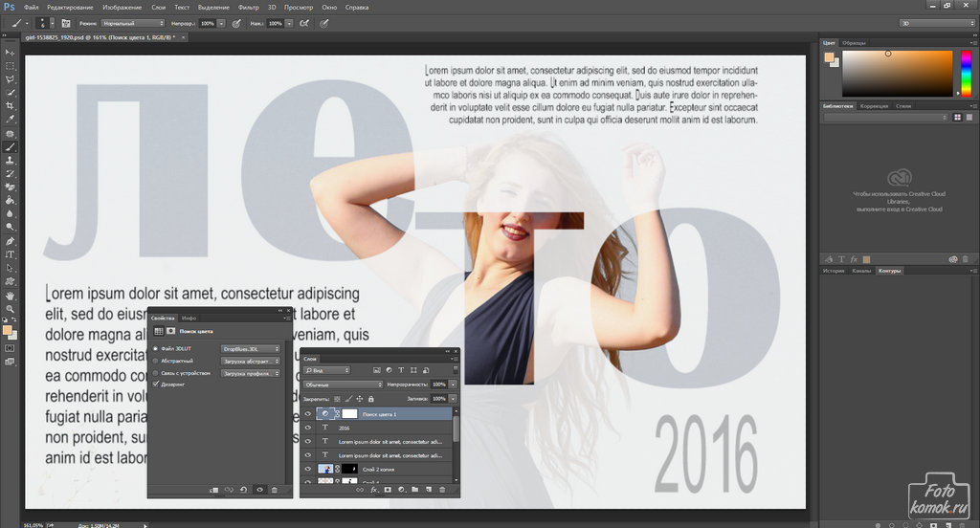Open the Фильтр menu
The width and height of the screenshot is (980, 528).
[x=248, y=8]
